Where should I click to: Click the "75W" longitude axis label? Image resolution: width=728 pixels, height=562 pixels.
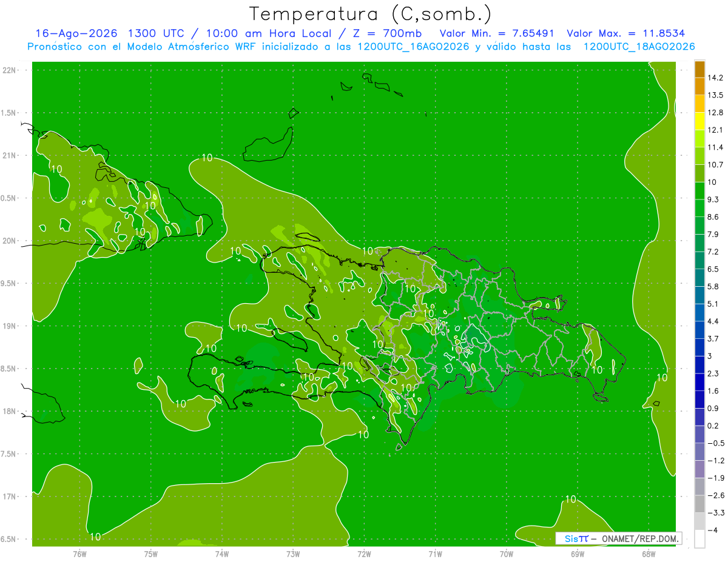tap(151, 554)
